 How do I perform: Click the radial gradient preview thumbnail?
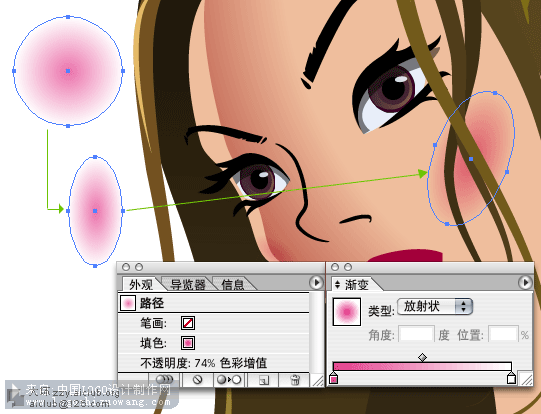(347, 312)
